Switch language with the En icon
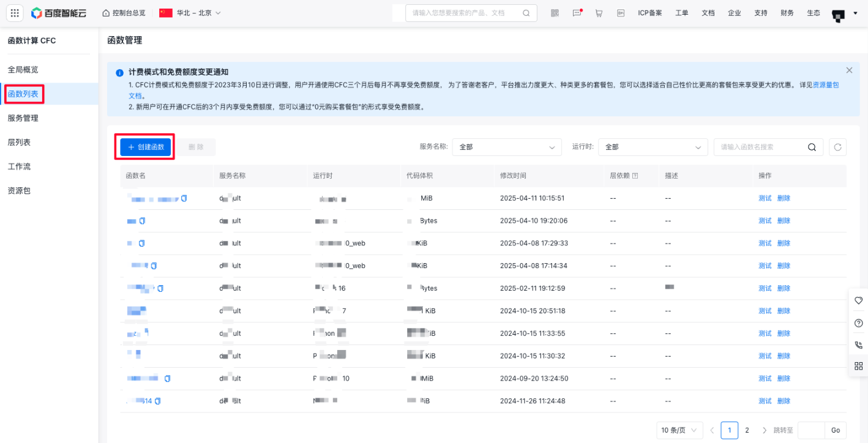Viewport: 868px width, 443px height. (621, 13)
